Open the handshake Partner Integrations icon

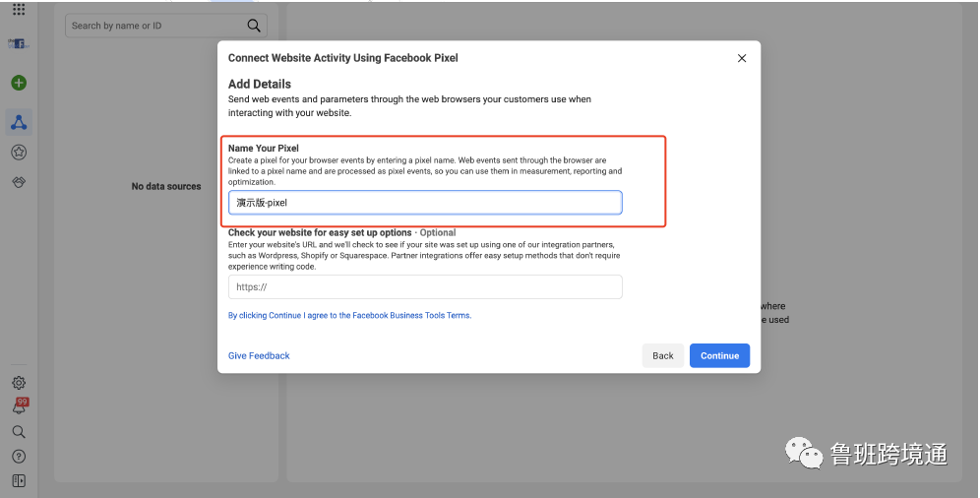pos(19,182)
